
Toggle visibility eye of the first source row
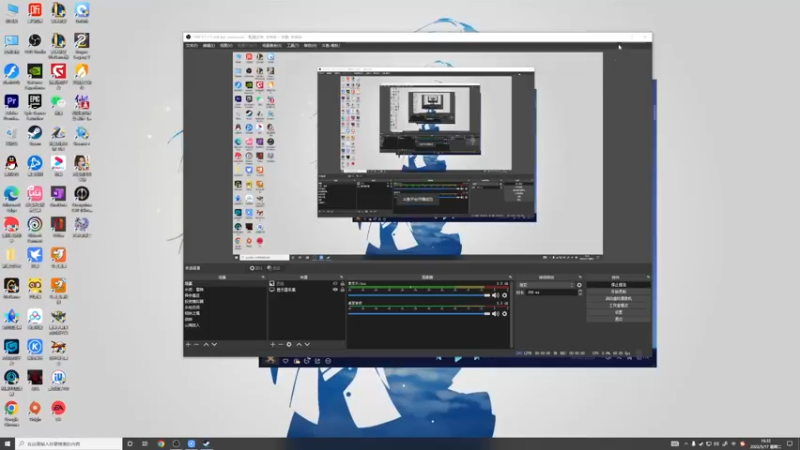coord(335,283)
